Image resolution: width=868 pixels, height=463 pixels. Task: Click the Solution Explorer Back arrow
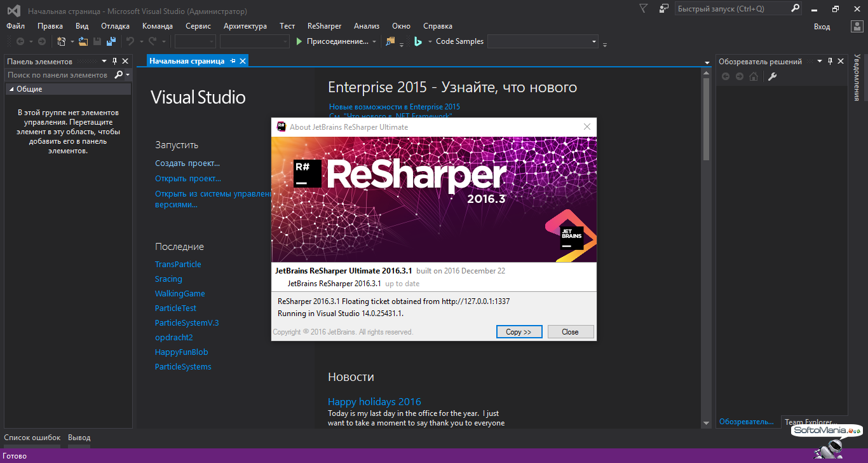(x=726, y=76)
